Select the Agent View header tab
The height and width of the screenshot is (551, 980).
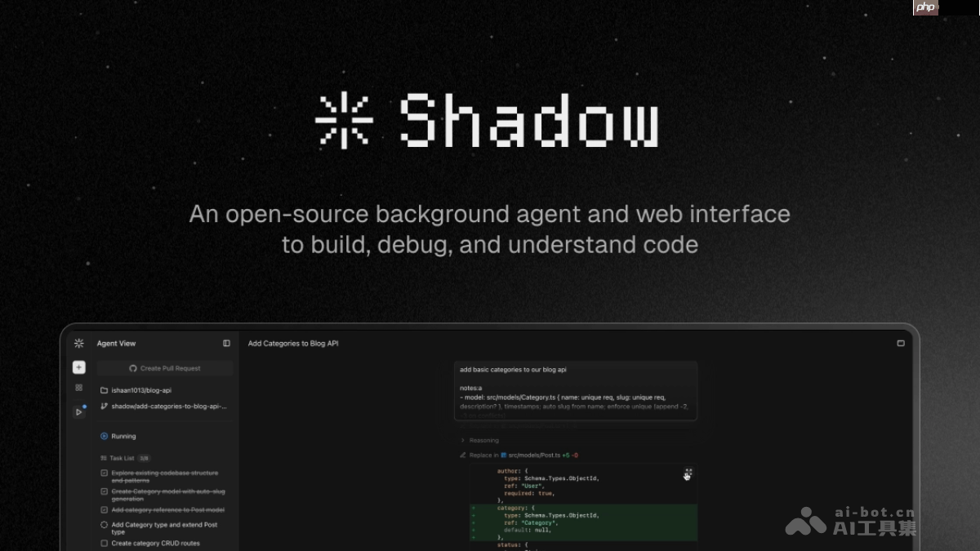116,343
